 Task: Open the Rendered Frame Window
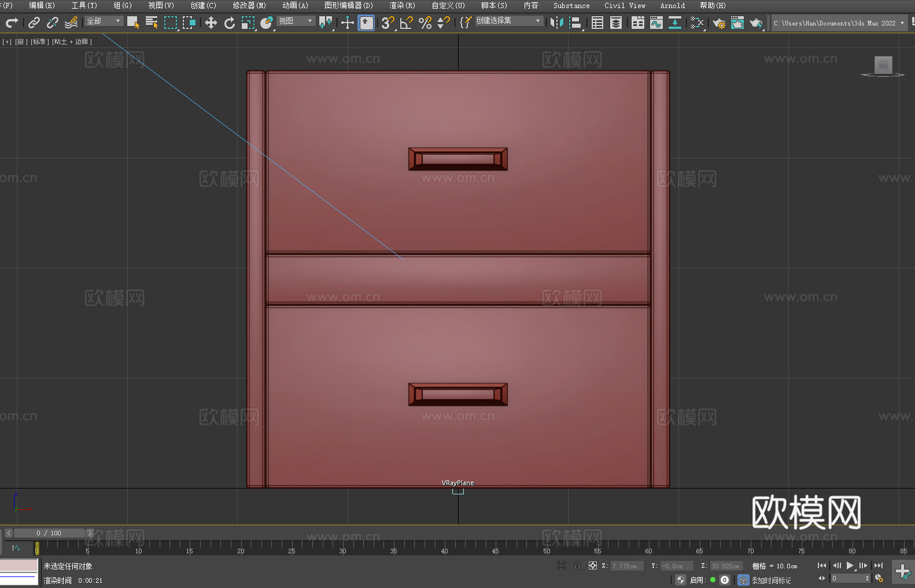pyautogui.click(x=737, y=23)
